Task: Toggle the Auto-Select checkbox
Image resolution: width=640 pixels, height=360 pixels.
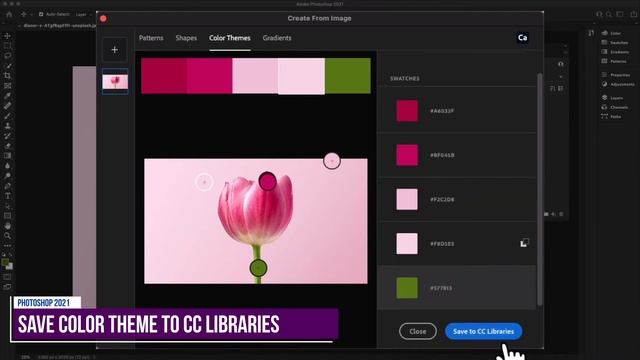Action: pos(41,14)
